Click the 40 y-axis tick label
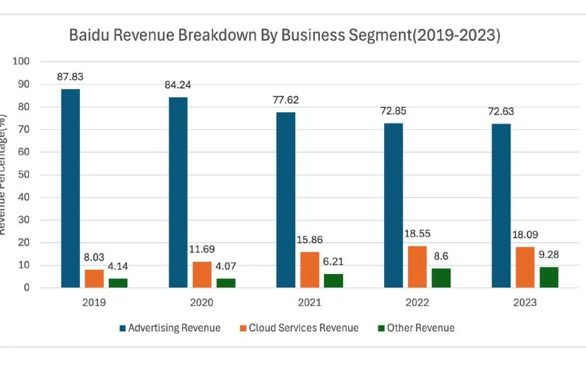The width and height of the screenshot is (586, 392). (23, 197)
